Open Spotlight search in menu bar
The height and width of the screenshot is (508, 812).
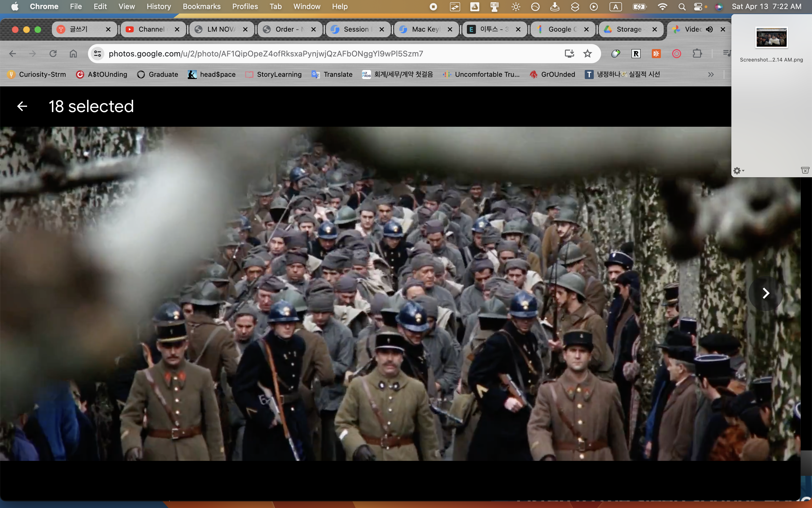(x=681, y=7)
